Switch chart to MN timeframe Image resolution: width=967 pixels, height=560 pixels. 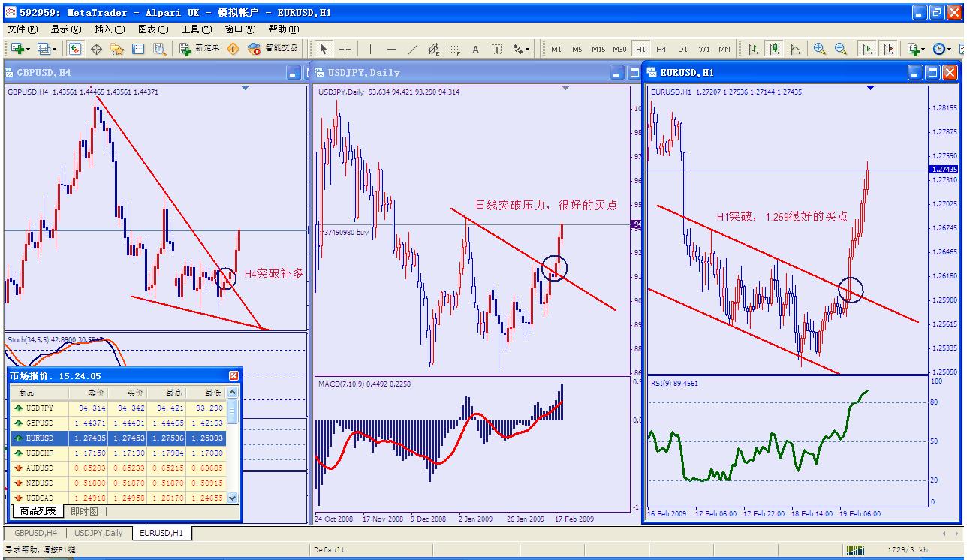(x=724, y=49)
